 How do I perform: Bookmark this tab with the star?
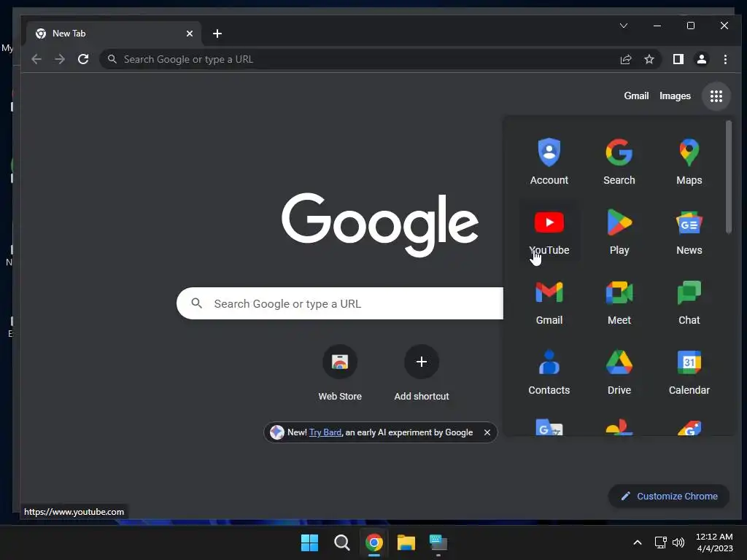click(x=649, y=59)
